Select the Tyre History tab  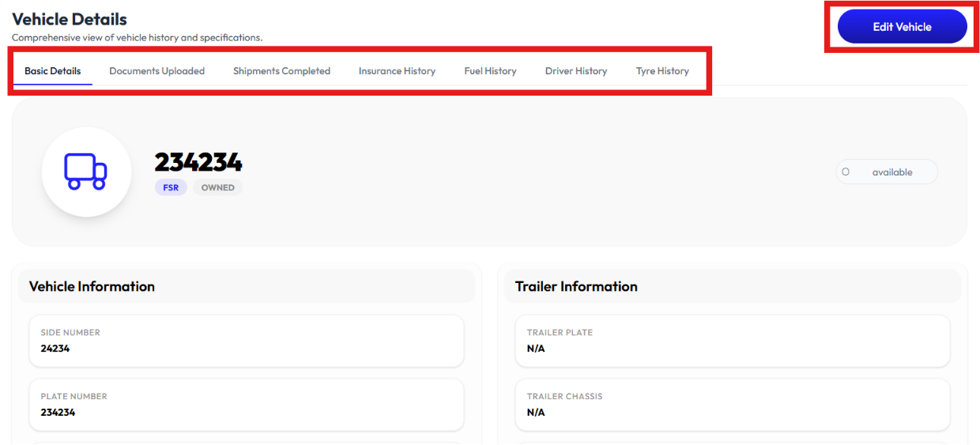tap(662, 71)
